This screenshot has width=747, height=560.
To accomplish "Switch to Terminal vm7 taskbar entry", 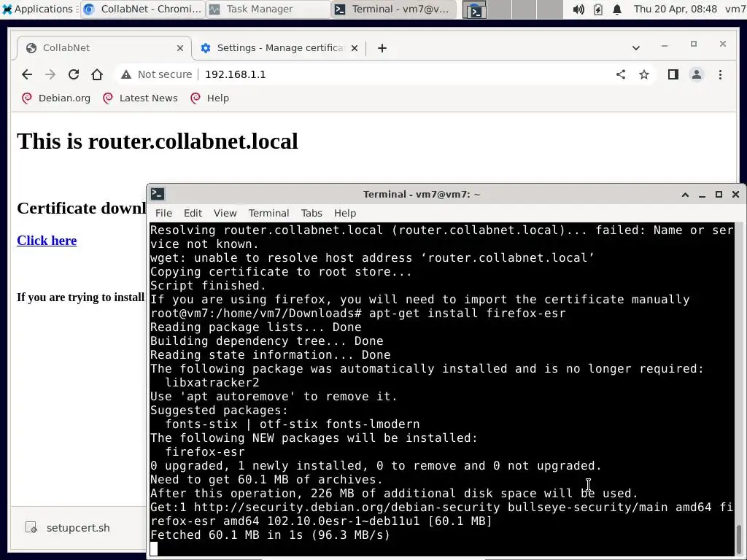I will tap(393, 9).
